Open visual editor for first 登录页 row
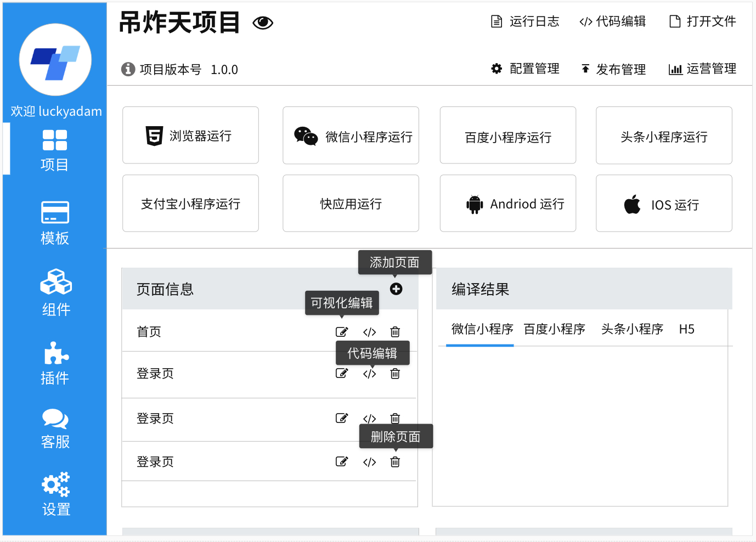756x542 pixels. [x=342, y=373]
